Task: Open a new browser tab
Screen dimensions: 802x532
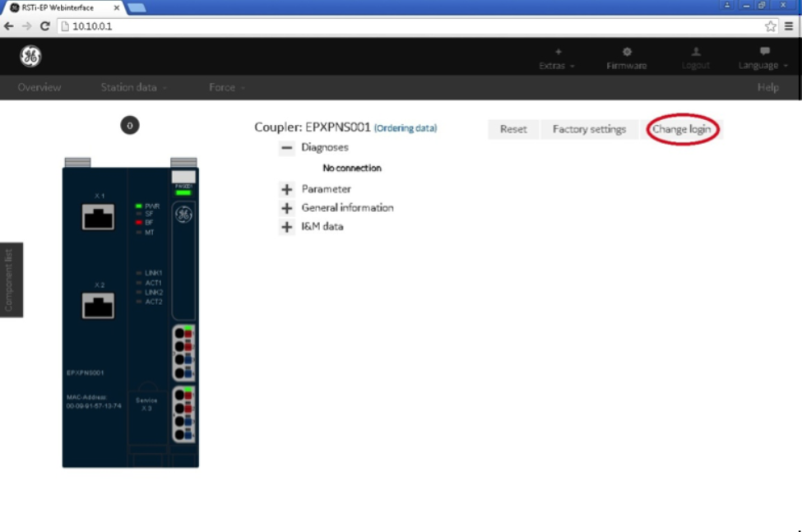Action: pyautogui.click(x=137, y=7)
